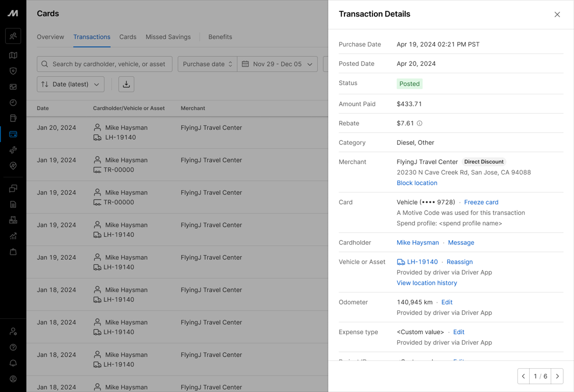Image resolution: width=574 pixels, height=392 pixels.
Task: Open the Date (latest) sort order dropdown
Action: pyautogui.click(x=70, y=84)
